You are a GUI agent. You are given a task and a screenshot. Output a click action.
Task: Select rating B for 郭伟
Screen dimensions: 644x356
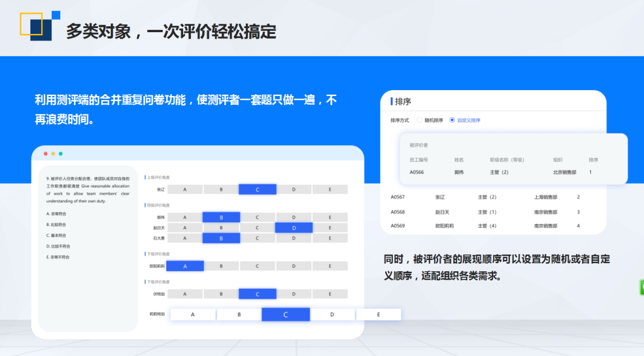coord(221,216)
